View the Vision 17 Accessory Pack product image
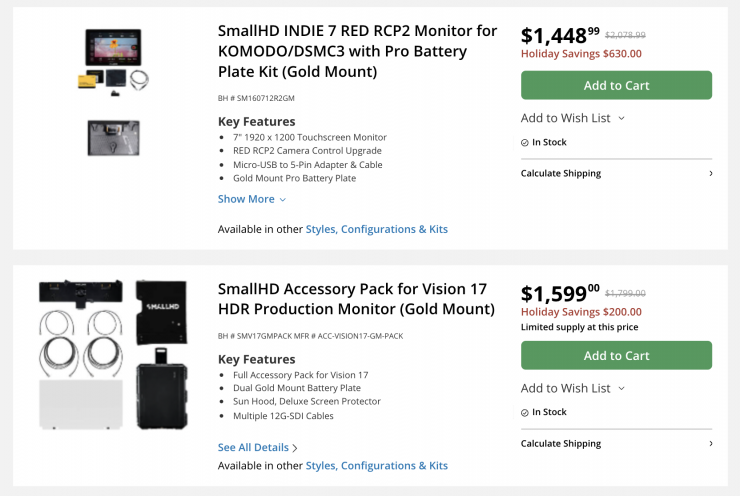The image size is (740, 496). point(112,355)
